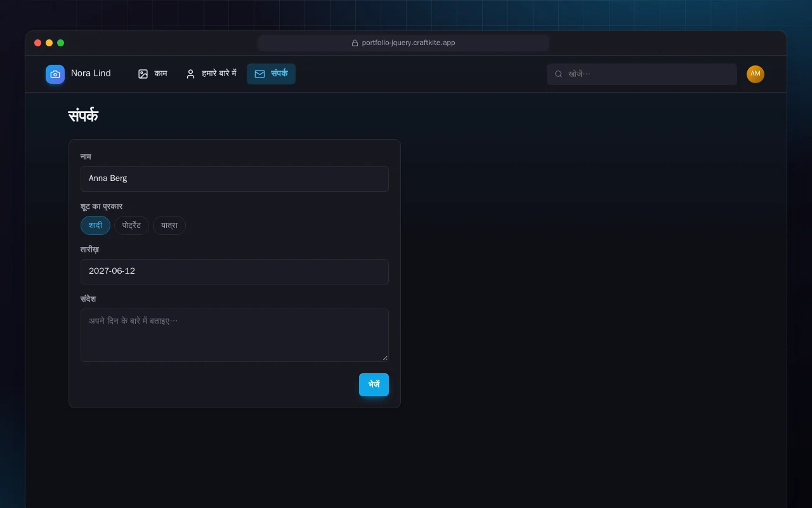Click the तारीख़ field label

tap(89, 250)
